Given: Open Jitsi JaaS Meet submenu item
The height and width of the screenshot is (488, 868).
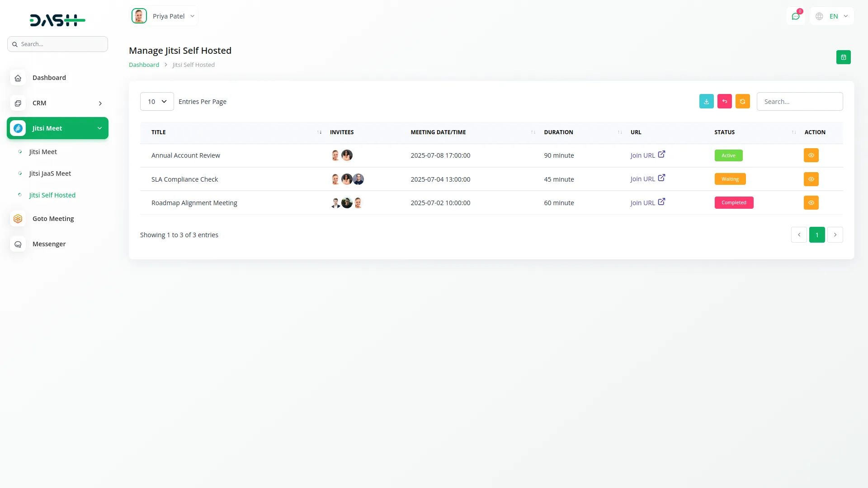Looking at the screenshot, I should [50, 174].
